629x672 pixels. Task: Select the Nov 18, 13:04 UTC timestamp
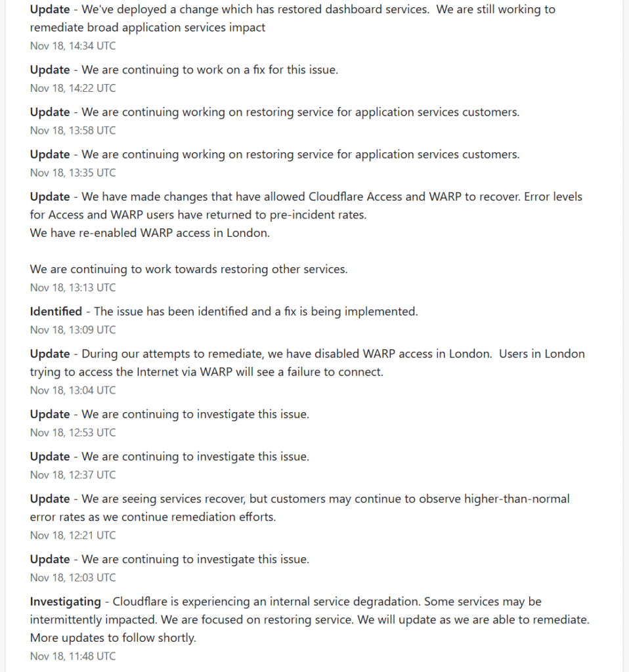73,390
